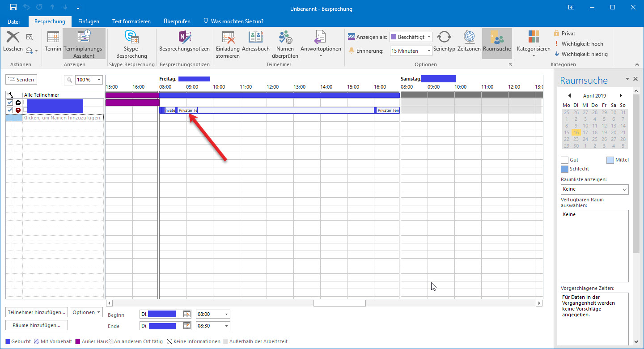Customize the Quick Access Toolbar dropdown
The width and height of the screenshot is (644, 349).
[78, 8]
